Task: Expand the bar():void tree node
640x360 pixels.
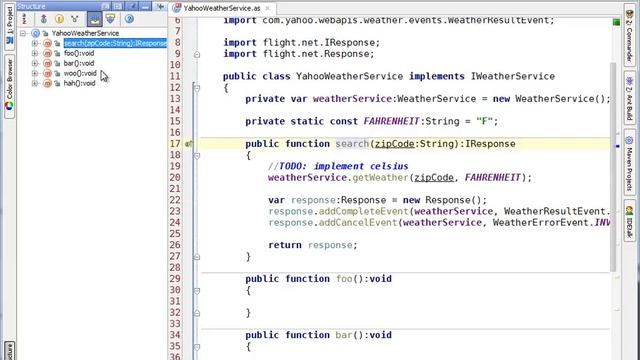Action: point(35,63)
